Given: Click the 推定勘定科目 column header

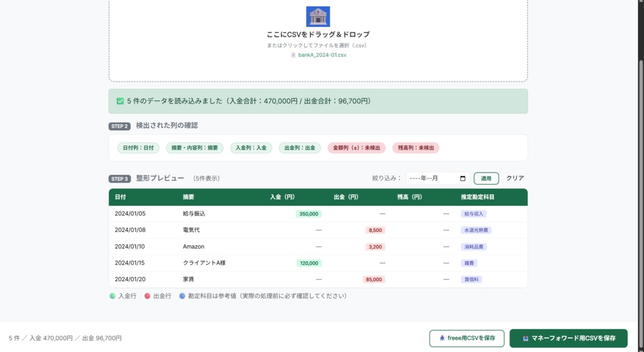Looking at the screenshot, I should 478,197.
